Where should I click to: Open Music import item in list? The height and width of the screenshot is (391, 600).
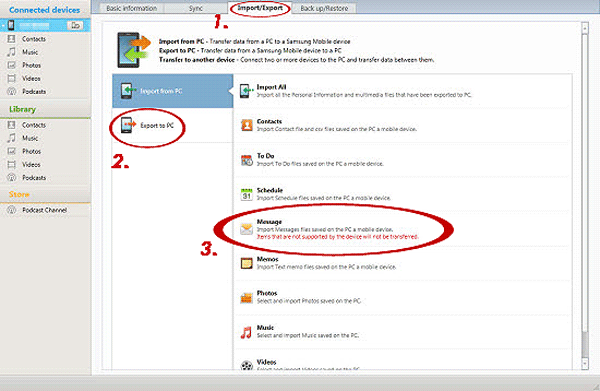(x=403, y=332)
